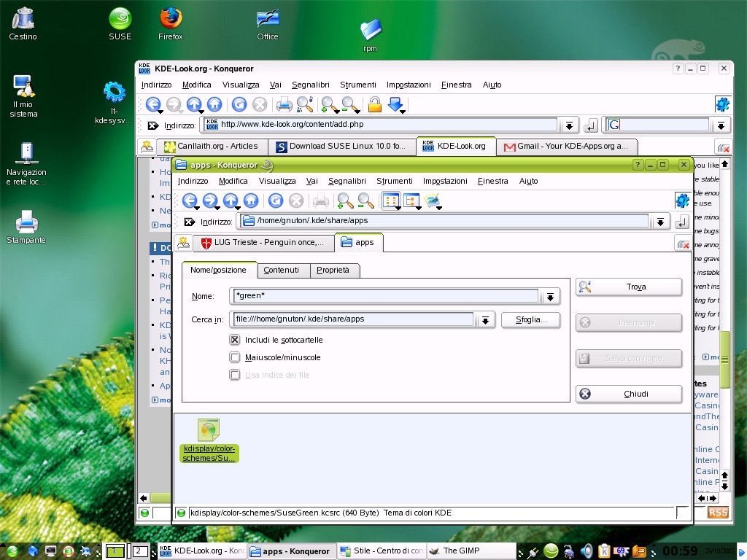Click Forward arrow in apps Konqueror toolbar
Screen dimensions: 747x560
click(x=210, y=201)
